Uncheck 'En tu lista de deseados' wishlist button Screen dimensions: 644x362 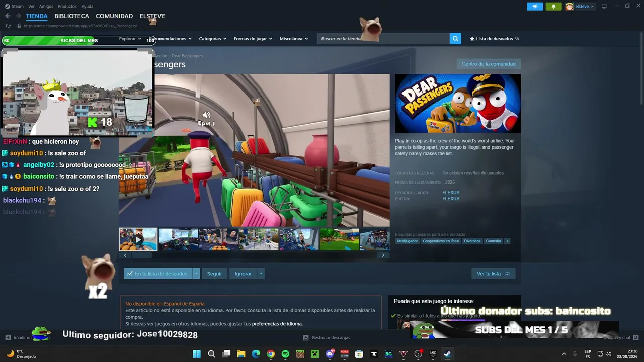tap(158, 274)
